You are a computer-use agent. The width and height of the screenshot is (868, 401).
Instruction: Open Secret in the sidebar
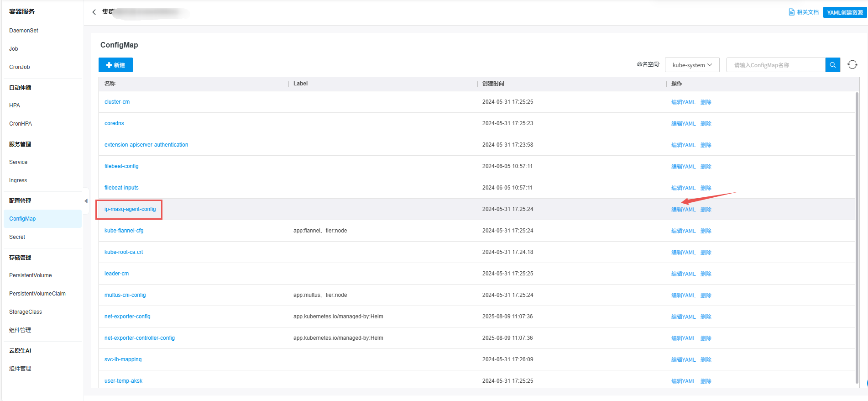17,237
